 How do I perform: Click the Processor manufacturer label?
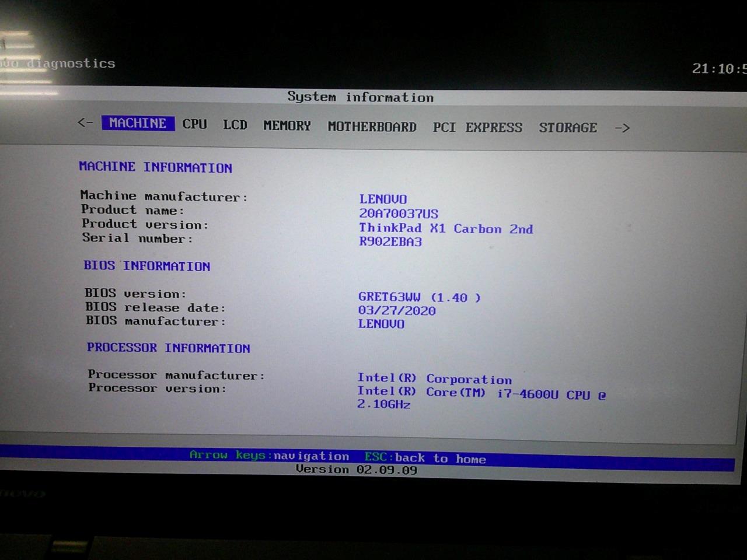177,375
